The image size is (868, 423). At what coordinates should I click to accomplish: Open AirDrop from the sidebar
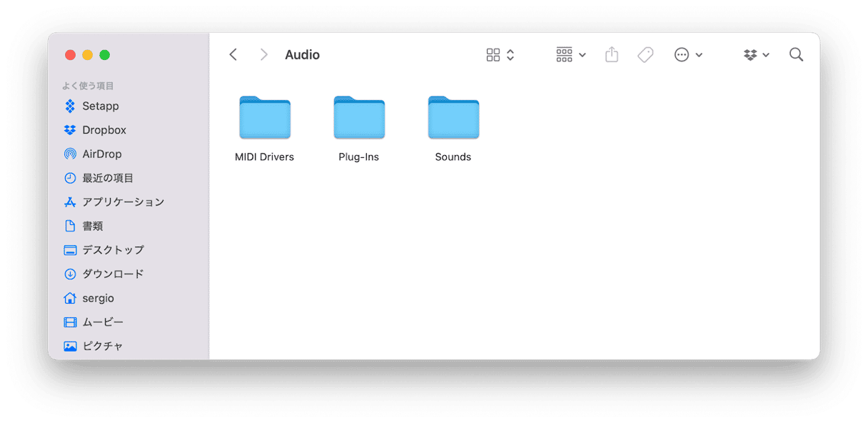[101, 154]
